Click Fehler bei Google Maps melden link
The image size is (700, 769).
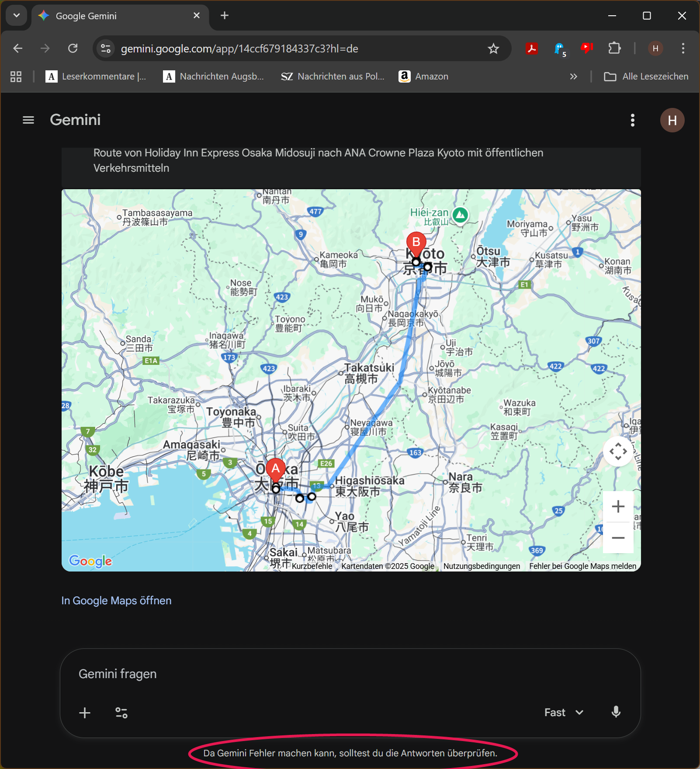582,566
